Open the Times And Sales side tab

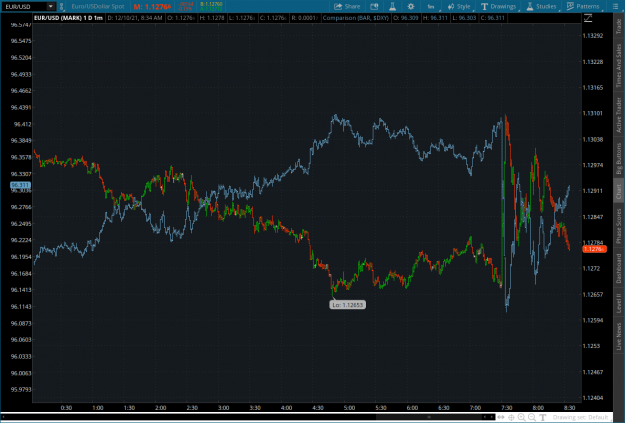[x=619, y=65]
